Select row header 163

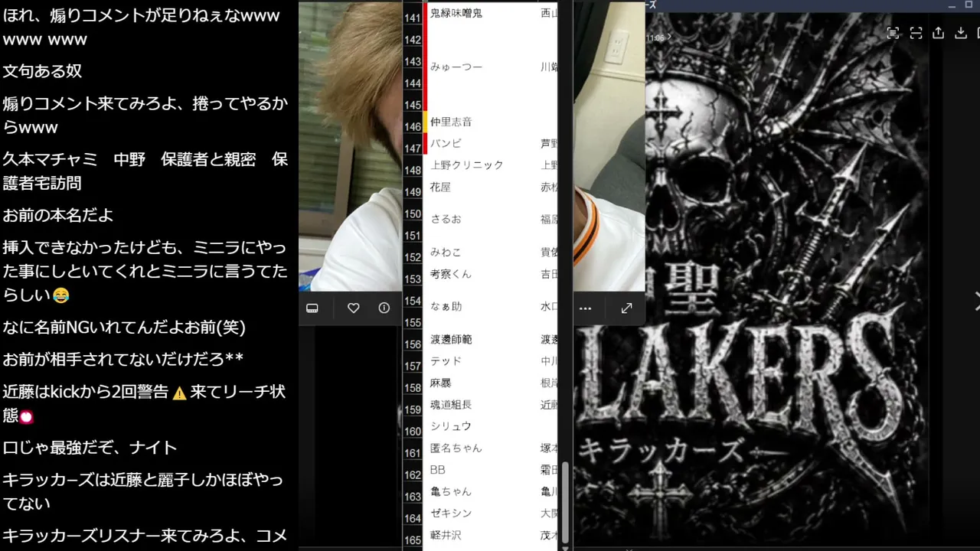pyautogui.click(x=413, y=497)
